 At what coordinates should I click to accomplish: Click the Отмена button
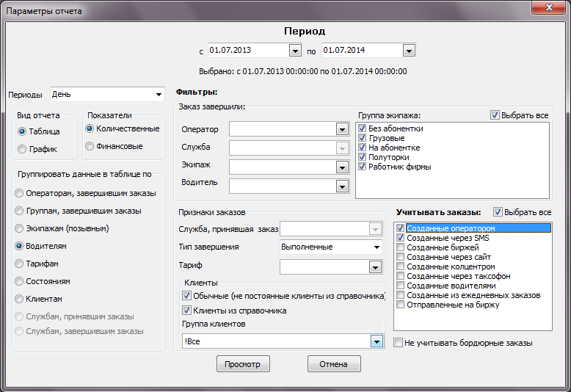[334, 364]
